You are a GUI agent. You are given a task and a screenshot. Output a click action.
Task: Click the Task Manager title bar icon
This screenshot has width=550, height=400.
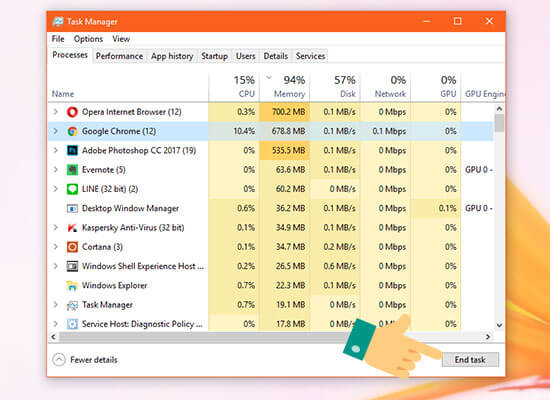[58, 22]
